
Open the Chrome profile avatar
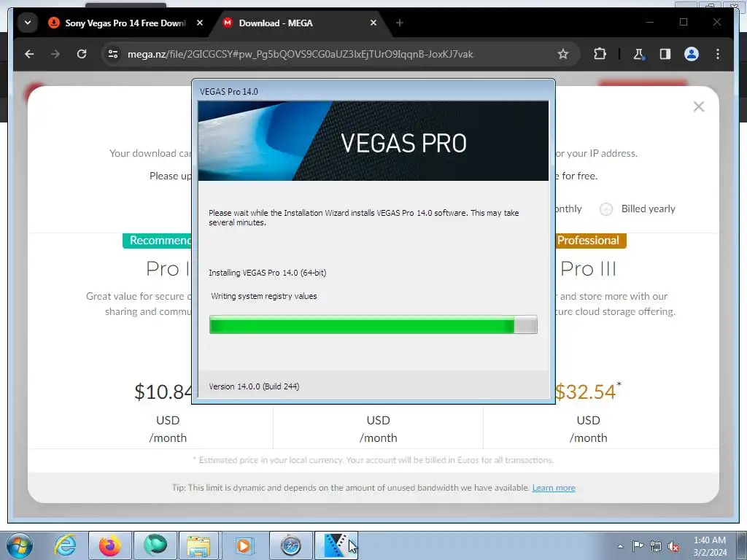pos(692,54)
